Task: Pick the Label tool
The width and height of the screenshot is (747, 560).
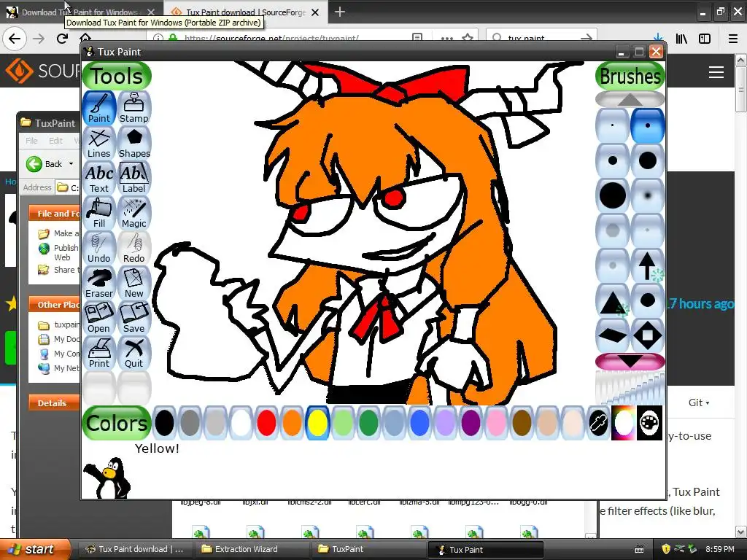Action: [x=134, y=179]
